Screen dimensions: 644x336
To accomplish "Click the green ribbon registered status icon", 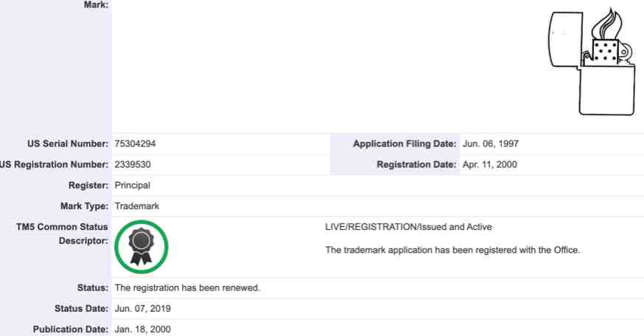I will coord(141,247).
